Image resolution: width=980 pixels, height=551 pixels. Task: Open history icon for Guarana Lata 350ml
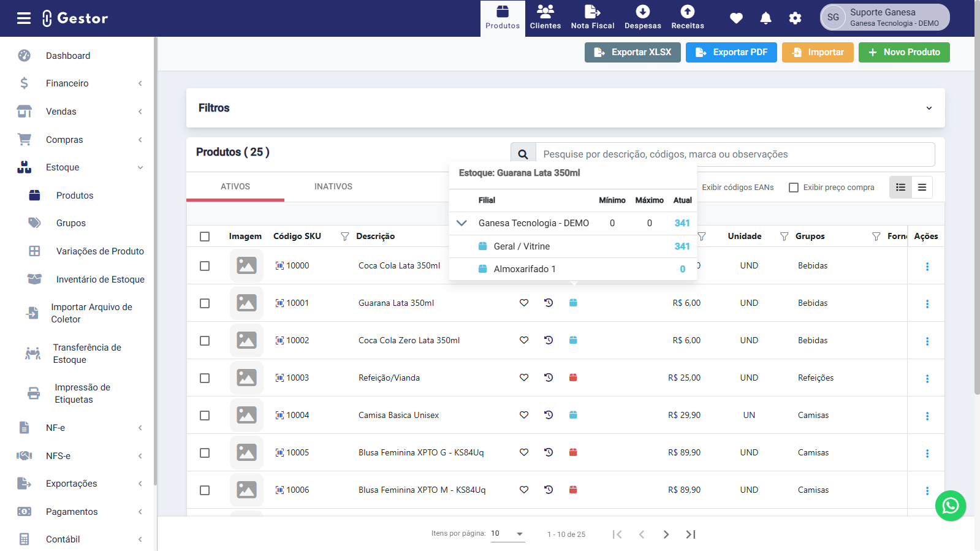(549, 303)
